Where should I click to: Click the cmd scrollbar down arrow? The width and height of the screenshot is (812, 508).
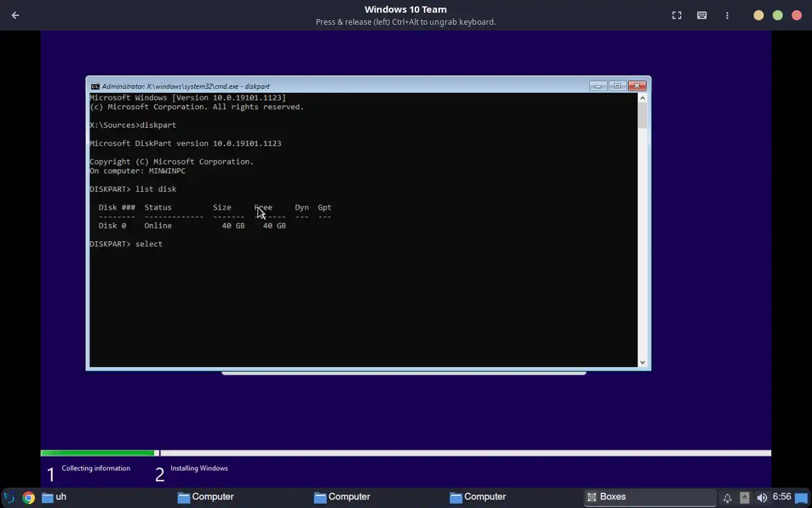pos(643,363)
